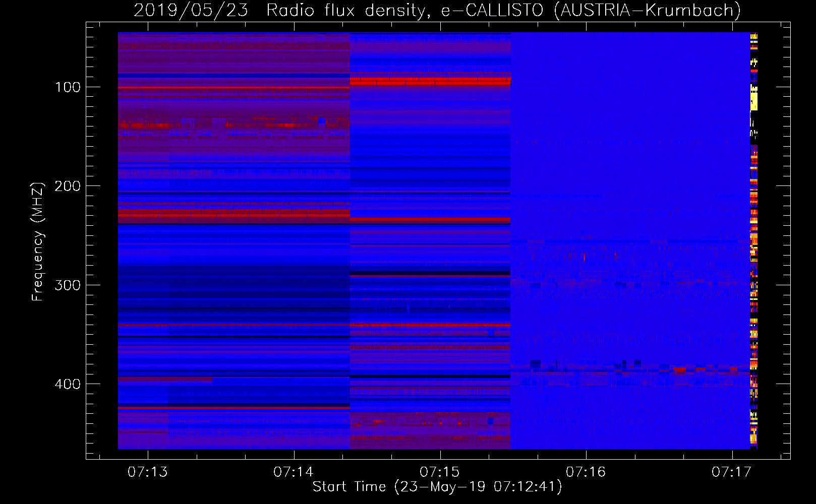Click the 07:14 time tick label
The image size is (816, 504).
[294, 472]
